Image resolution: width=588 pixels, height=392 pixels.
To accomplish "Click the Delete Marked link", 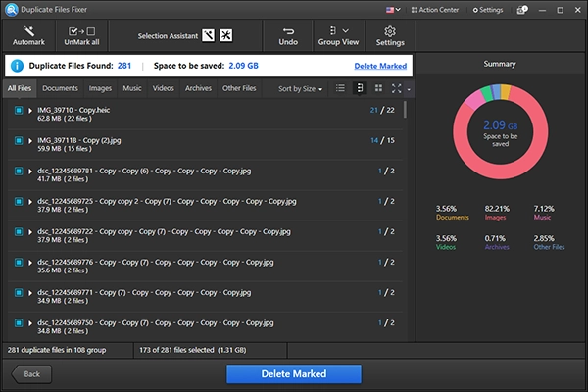I will click(x=380, y=66).
